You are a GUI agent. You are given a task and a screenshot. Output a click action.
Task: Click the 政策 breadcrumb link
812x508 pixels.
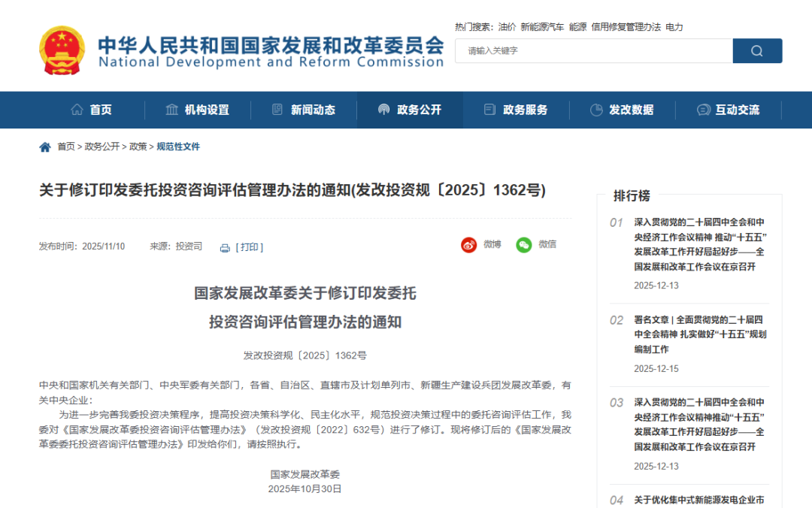(x=138, y=147)
